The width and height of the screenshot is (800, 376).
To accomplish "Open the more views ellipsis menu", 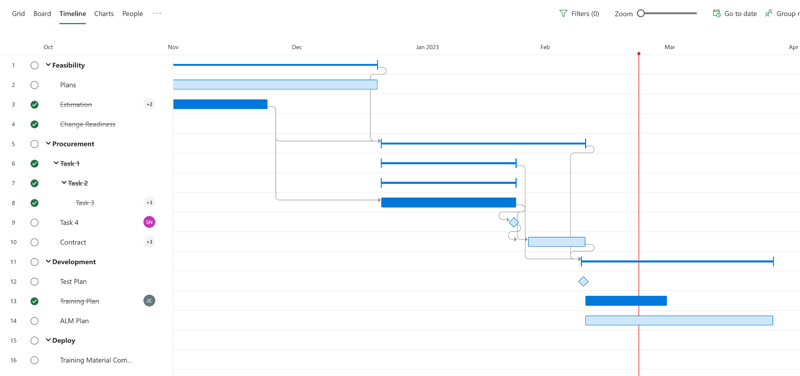I will [x=157, y=14].
